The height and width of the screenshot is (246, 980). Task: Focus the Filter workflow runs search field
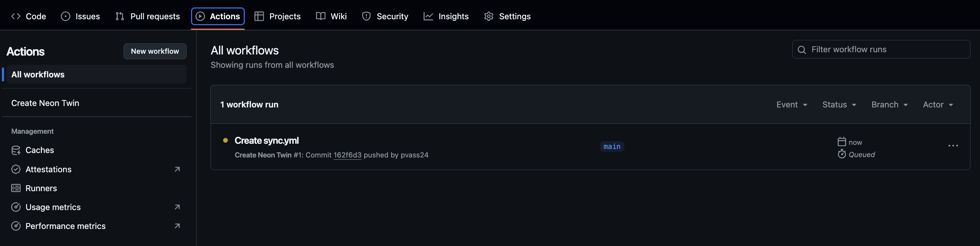(x=881, y=49)
